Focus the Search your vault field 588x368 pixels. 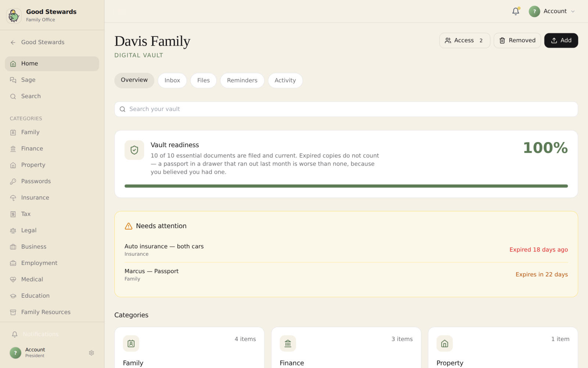tap(346, 109)
